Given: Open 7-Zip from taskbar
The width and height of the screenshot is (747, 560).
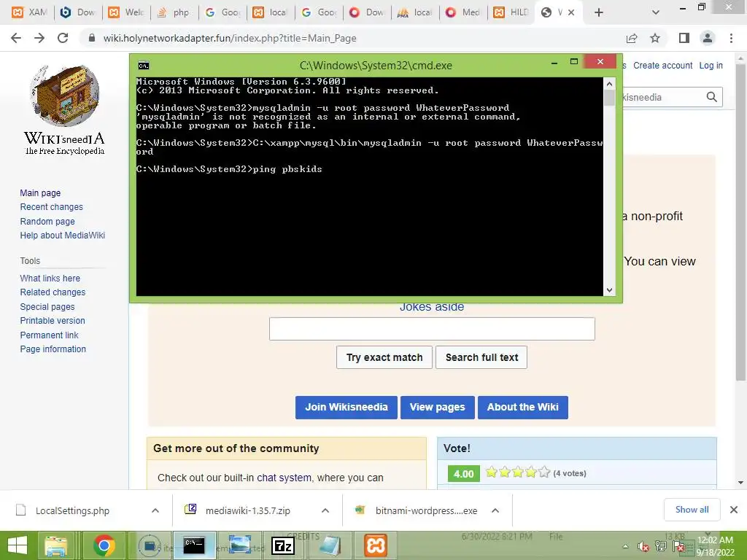Looking at the screenshot, I should [283, 545].
